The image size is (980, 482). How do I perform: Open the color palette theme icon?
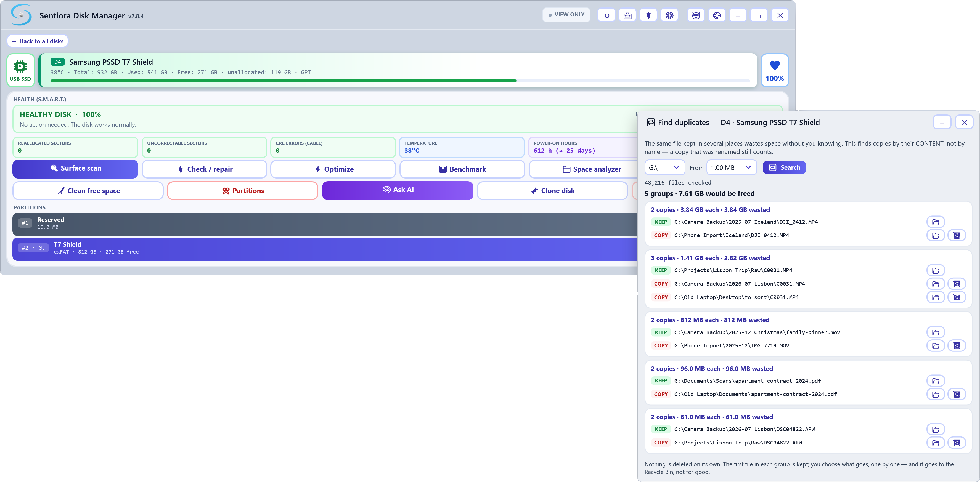coord(717,15)
